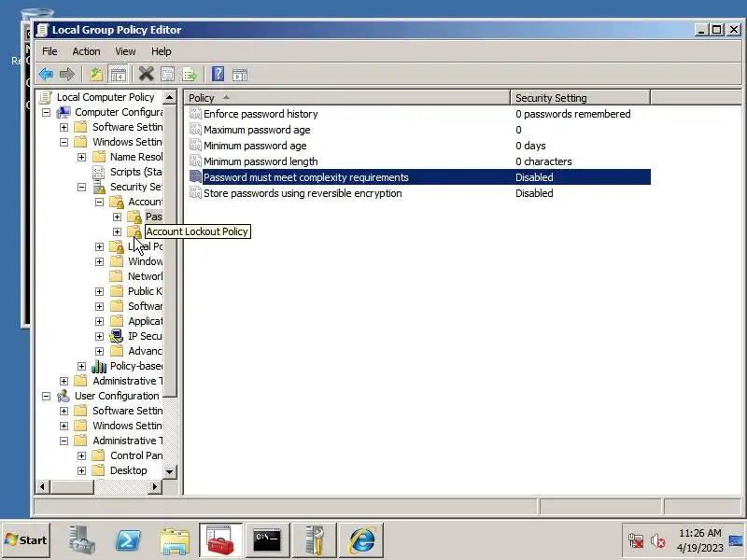Expand Policy-based QoS node
The width and height of the screenshot is (747, 560).
pos(81,366)
